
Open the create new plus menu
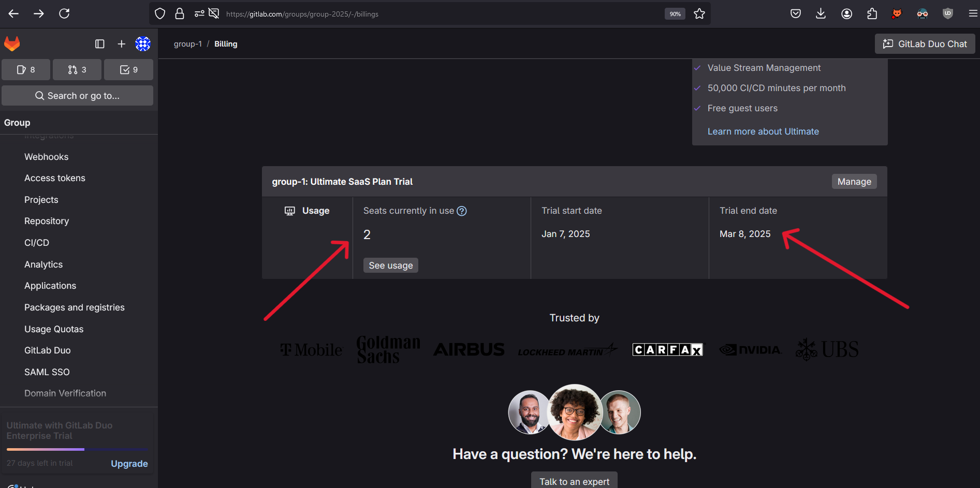(x=122, y=44)
